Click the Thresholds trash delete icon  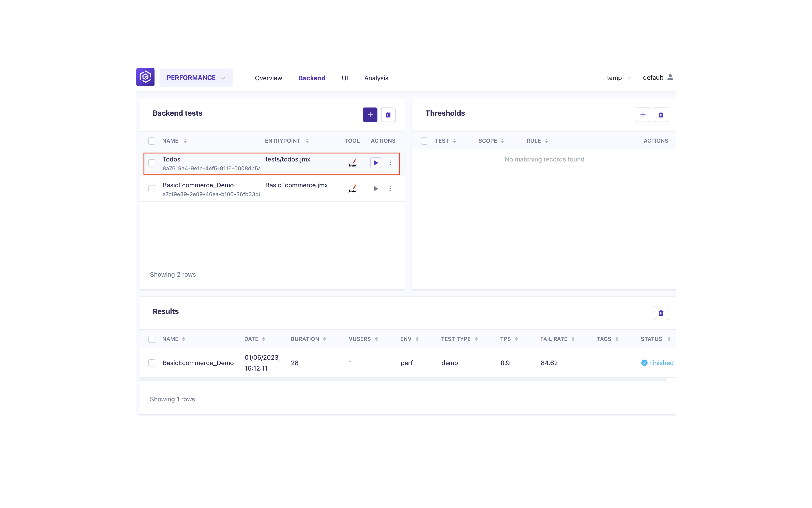pos(661,115)
